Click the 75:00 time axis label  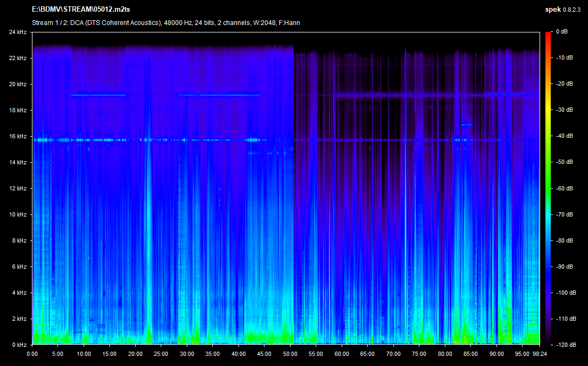click(419, 353)
